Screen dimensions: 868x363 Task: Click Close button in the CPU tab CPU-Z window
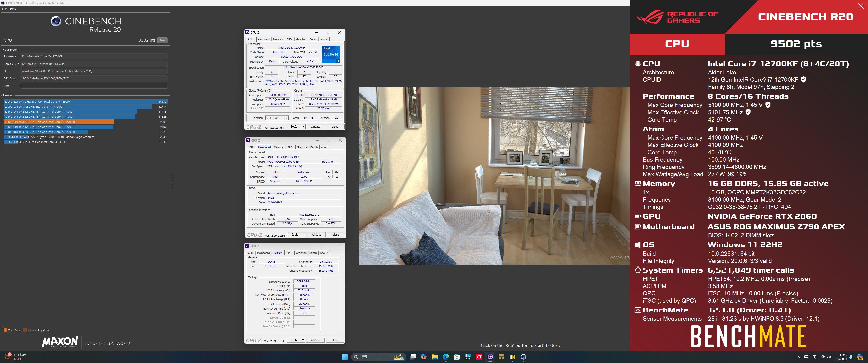335,127
